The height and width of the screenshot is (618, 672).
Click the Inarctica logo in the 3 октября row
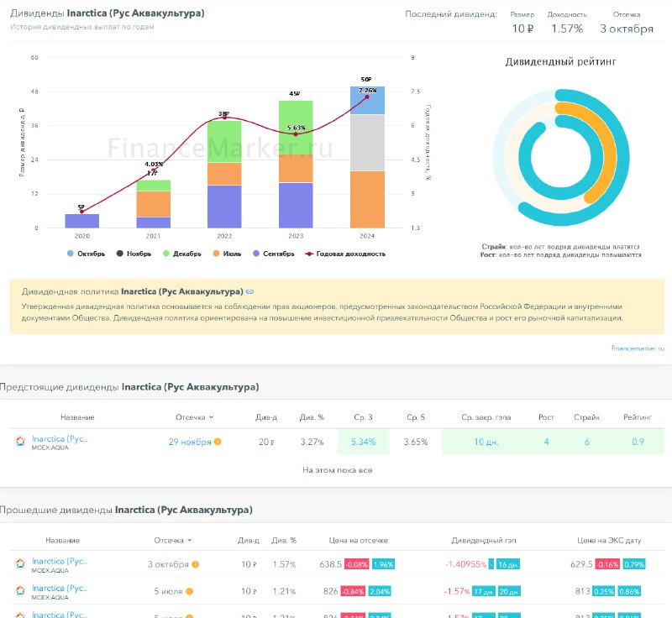pyautogui.click(x=20, y=563)
